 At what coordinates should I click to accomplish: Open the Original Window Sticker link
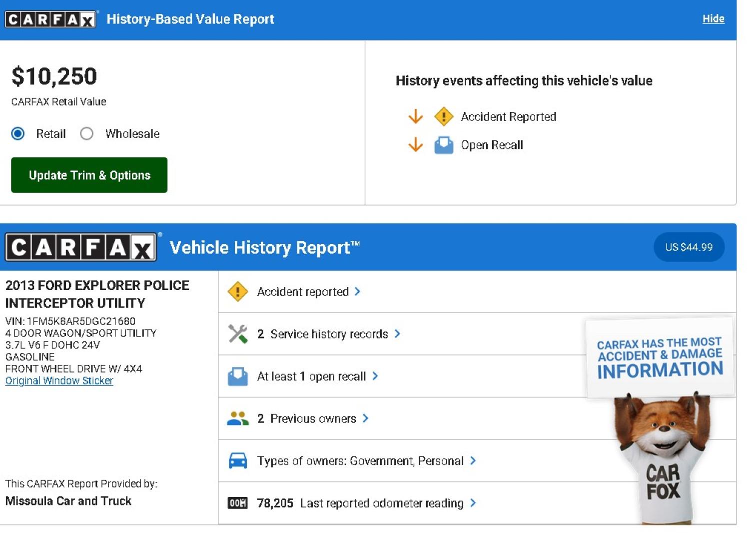click(59, 380)
